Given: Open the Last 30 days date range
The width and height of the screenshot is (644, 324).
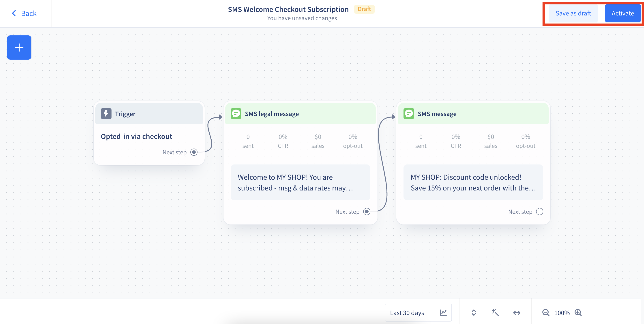Looking at the screenshot, I should click(x=418, y=313).
